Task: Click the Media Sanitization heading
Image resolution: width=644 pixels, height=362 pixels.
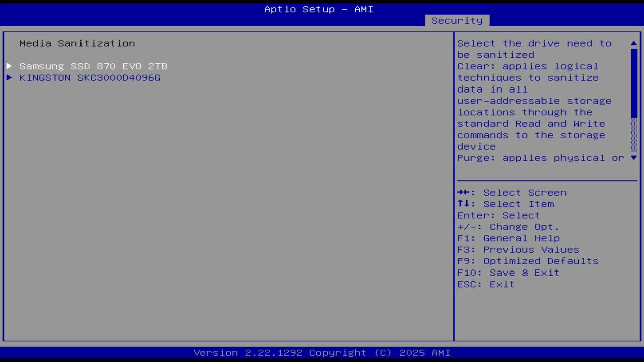Action: pyautogui.click(x=77, y=44)
